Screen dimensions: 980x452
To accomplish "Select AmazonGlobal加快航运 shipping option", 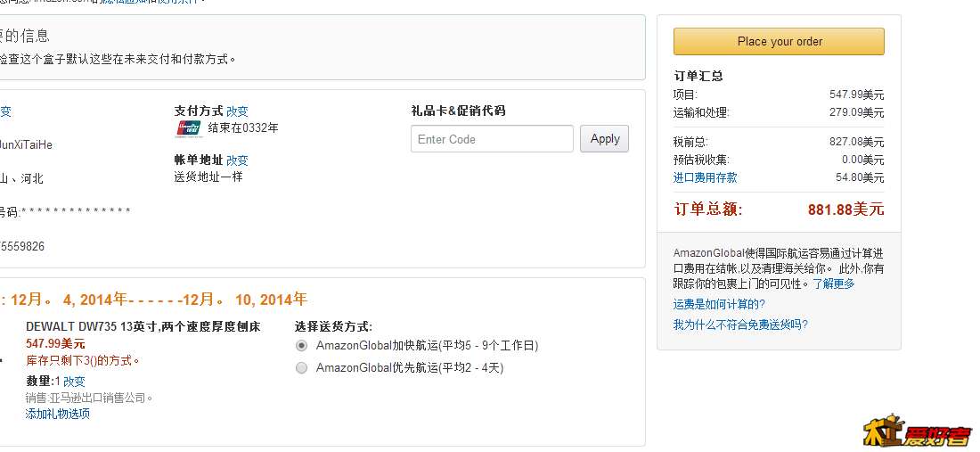I will click(302, 346).
